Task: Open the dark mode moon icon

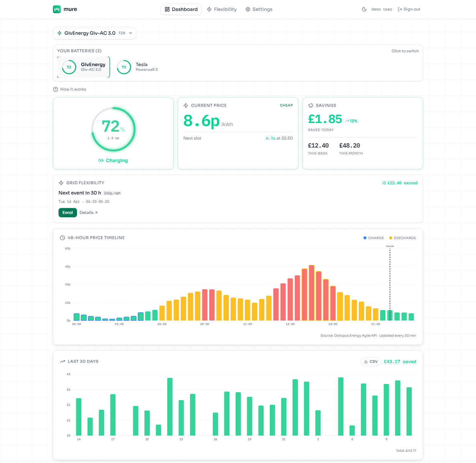Action: tap(364, 9)
